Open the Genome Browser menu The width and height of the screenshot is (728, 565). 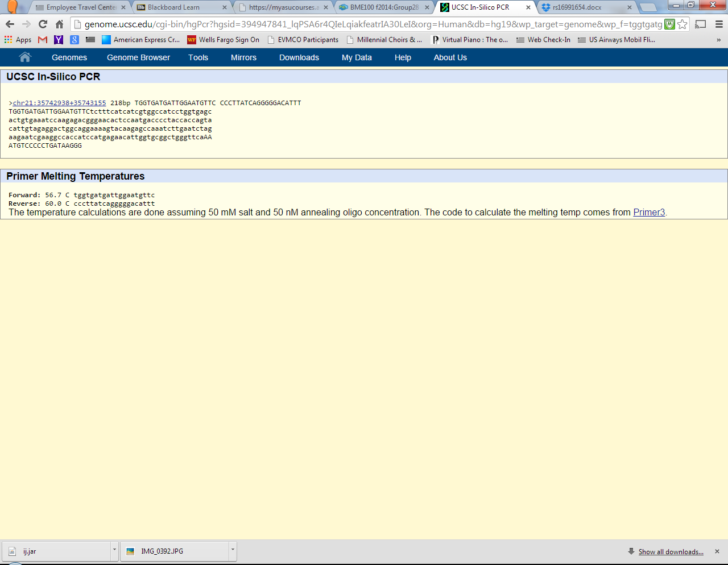(x=138, y=57)
